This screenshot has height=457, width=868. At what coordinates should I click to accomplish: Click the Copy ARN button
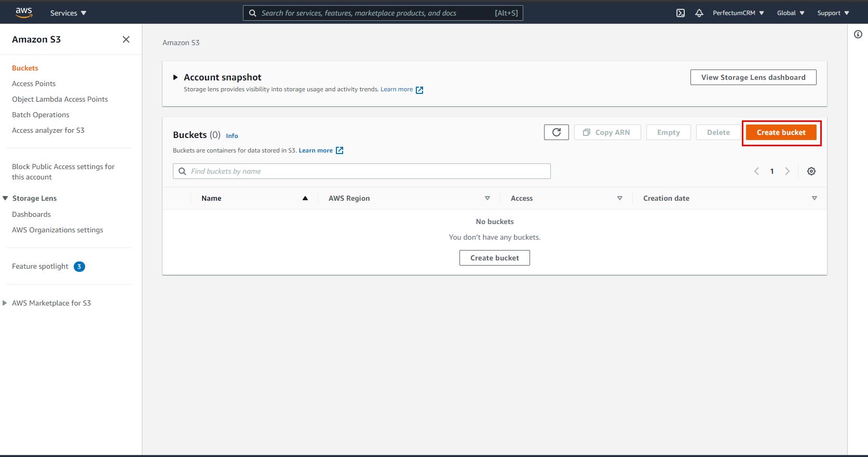coord(607,132)
